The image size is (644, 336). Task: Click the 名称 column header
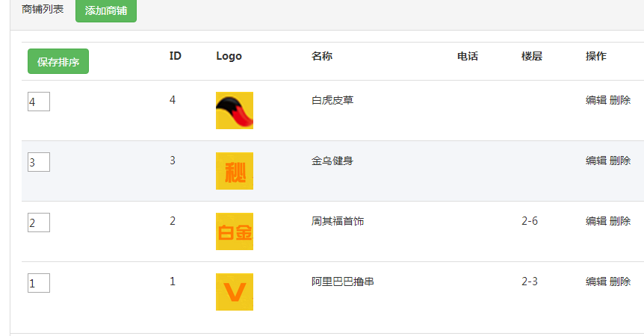pos(322,56)
